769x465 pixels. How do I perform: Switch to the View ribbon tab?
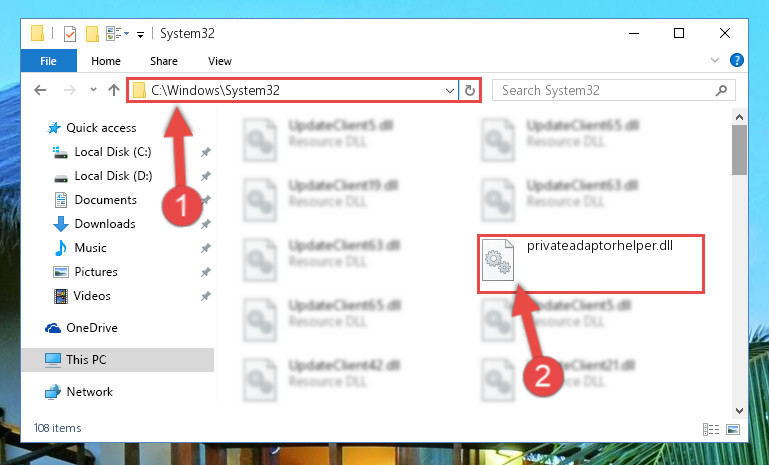(220, 61)
